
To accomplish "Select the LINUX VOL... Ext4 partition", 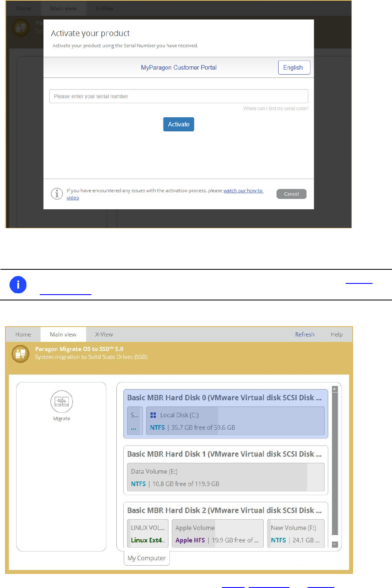I will (x=148, y=534).
